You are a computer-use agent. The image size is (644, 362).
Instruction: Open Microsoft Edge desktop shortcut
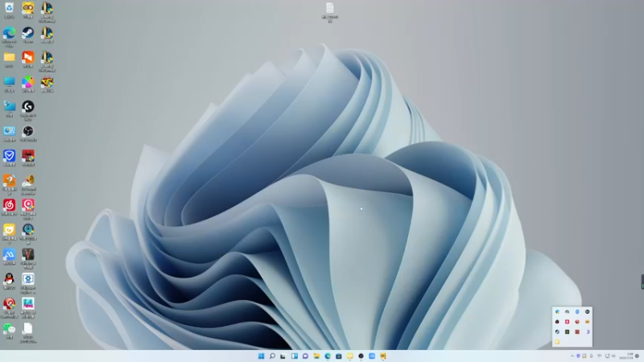[9, 35]
